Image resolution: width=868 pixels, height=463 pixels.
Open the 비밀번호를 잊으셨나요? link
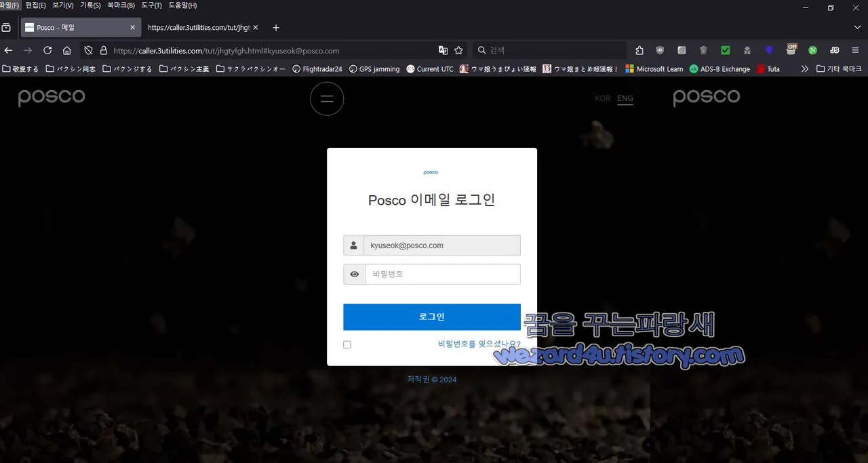(x=479, y=344)
